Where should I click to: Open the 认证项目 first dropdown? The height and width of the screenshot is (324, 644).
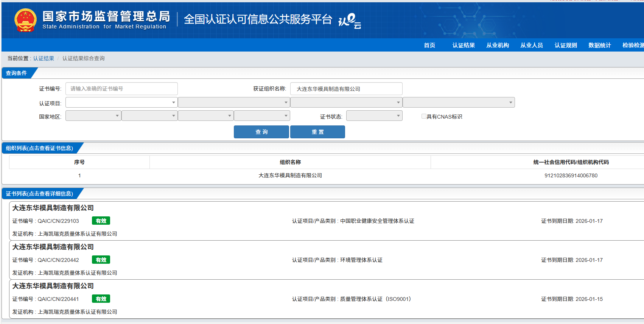pyautogui.click(x=121, y=102)
